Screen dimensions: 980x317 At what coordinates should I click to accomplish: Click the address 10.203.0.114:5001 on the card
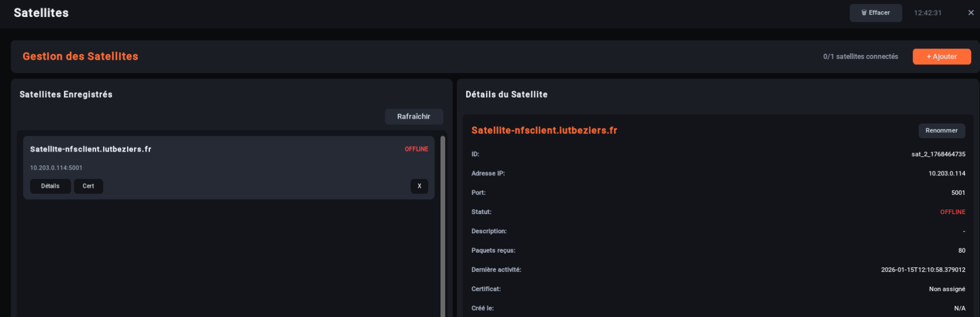click(x=56, y=168)
